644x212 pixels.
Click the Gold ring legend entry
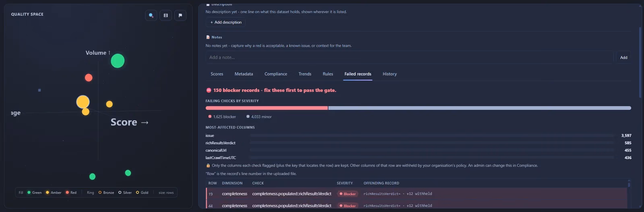pos(142,193)
